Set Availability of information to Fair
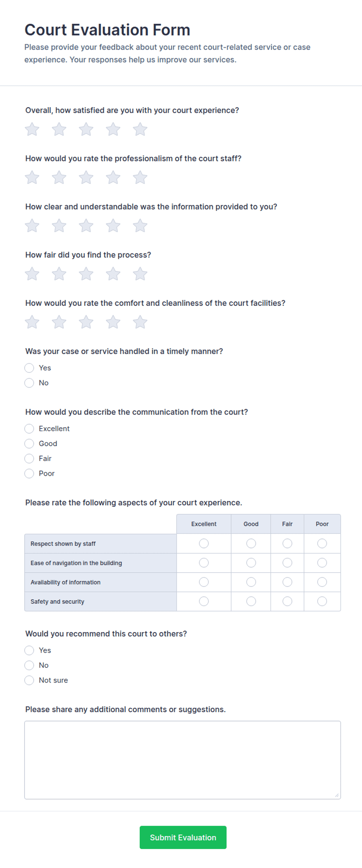This screenshot has height=868, width=362. pos(287,582)
